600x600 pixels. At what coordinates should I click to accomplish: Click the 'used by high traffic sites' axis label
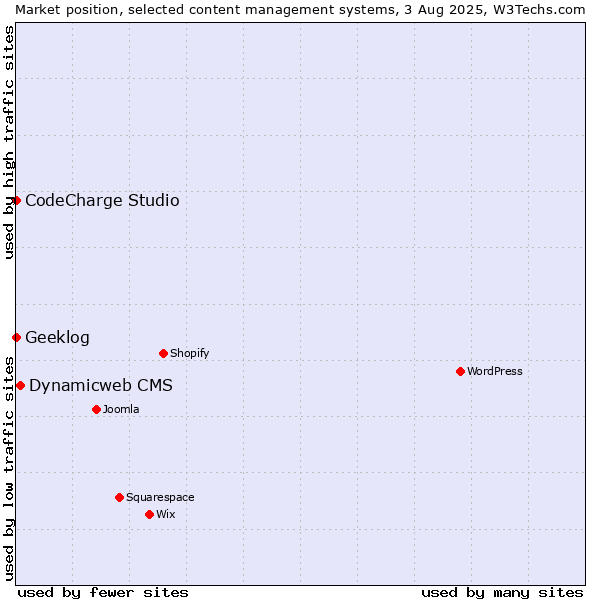pos(9,142)
